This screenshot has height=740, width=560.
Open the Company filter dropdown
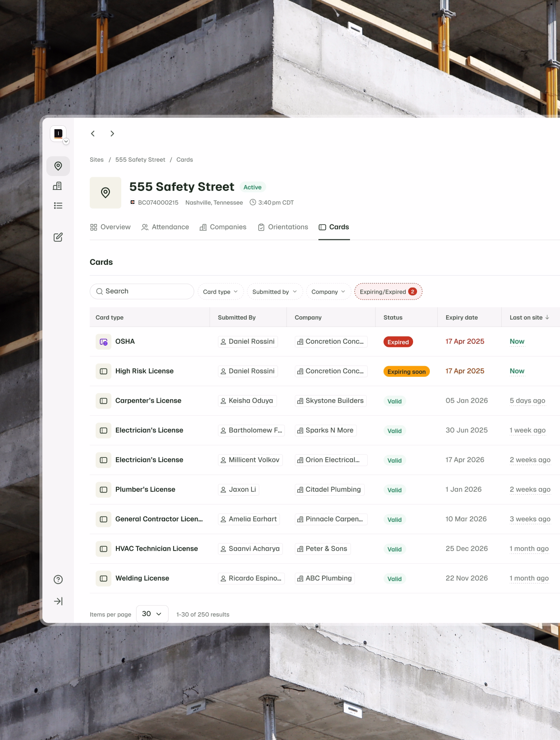coord(328,292)
